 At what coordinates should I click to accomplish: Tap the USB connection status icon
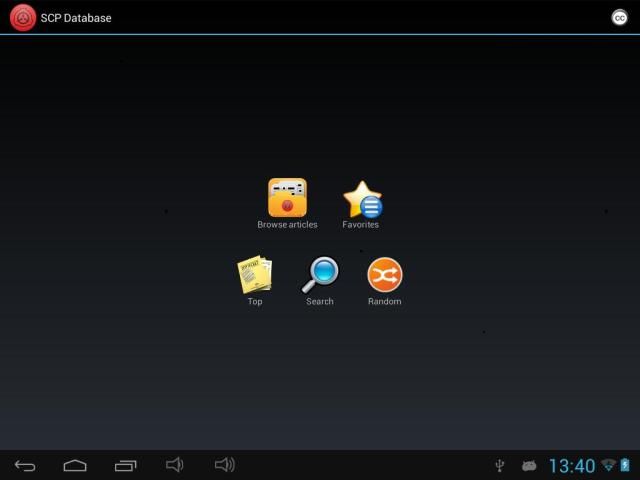pyautogui.click(x=500, y=466)
